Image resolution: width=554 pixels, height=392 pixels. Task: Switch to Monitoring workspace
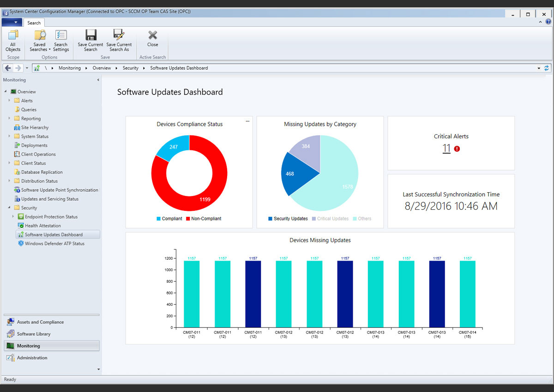(52, 346)
